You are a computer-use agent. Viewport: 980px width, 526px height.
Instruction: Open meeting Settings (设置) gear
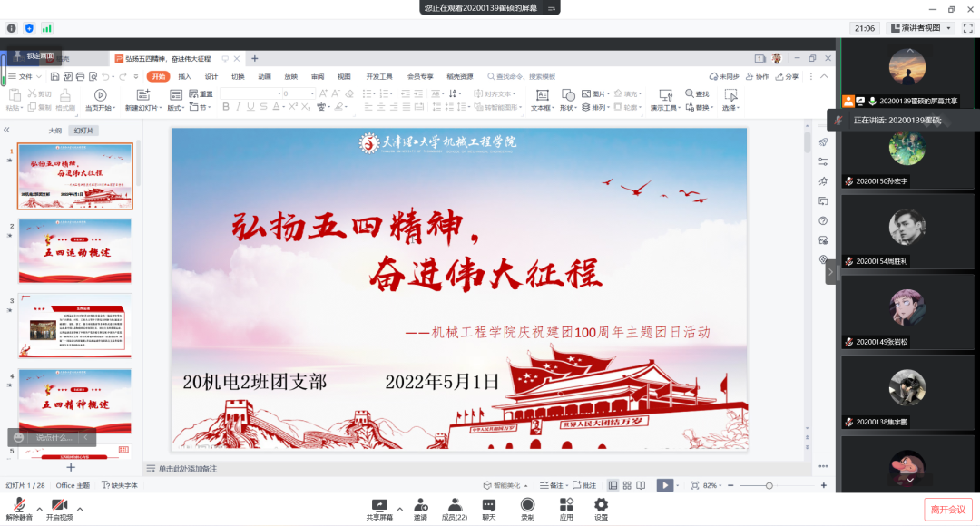click(601, 505)
